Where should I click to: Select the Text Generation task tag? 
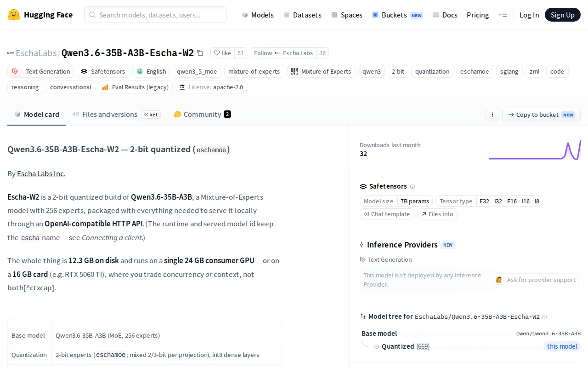(x=41, y=71)
